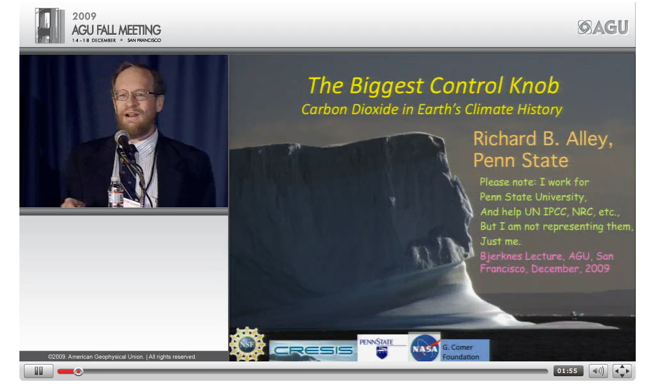Image resolution: width=650 pixels, height=386 pixels.
Task: Seek to the middle of the progress bar
Action: click(303, 371)
